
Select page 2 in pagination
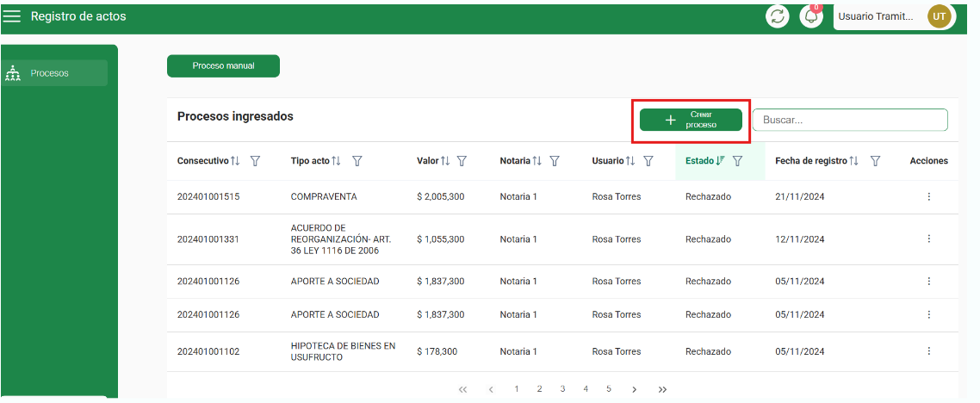539,388
